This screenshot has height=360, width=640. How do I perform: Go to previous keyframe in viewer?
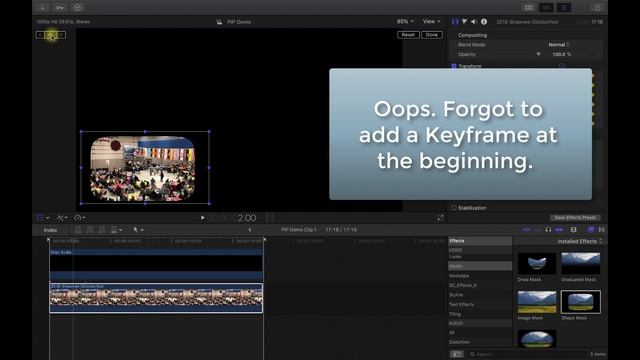point(40,35)
